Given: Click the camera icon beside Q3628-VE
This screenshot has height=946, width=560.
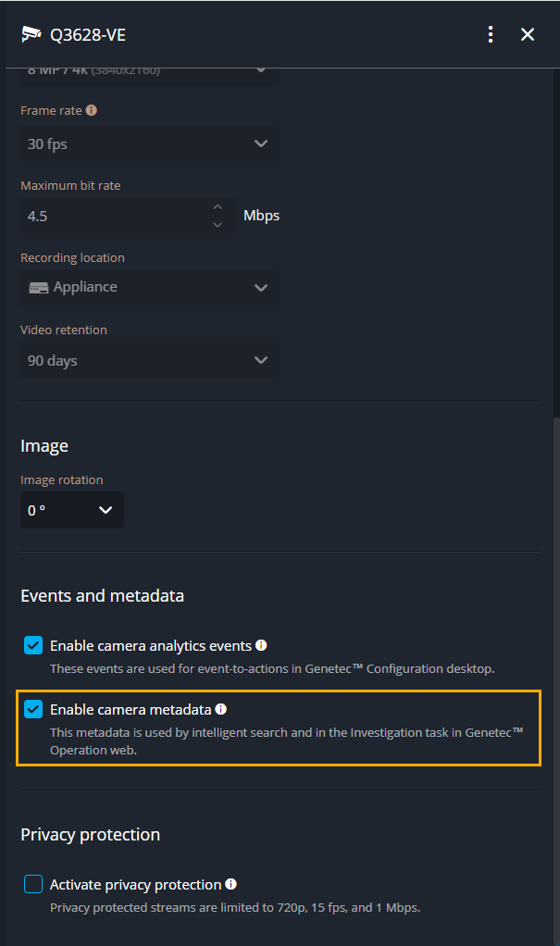Looking at the screenshot, I should point(30,33).
